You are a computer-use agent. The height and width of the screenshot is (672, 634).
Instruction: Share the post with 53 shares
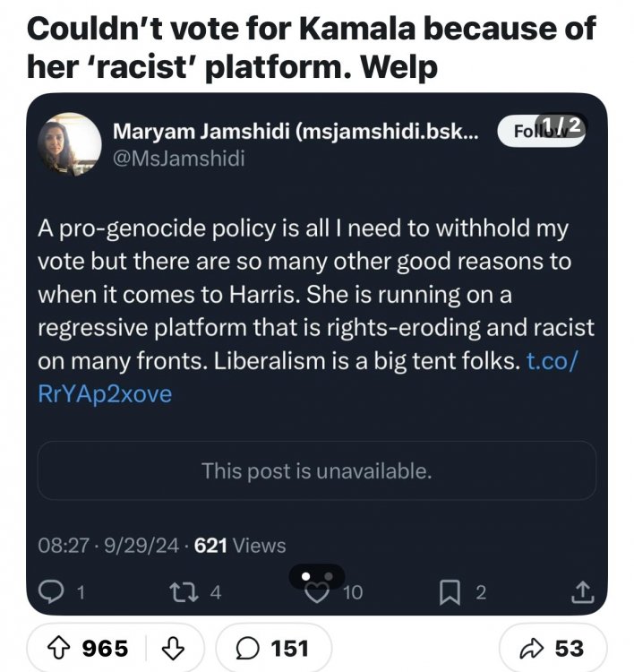click(555, 648)
